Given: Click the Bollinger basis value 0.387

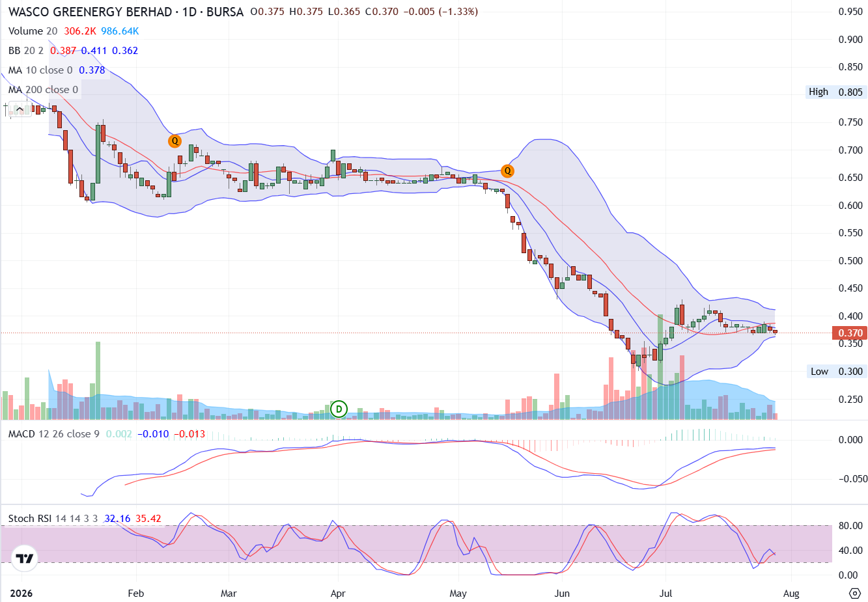Looking at the screenshot, I should pos(63,51).
